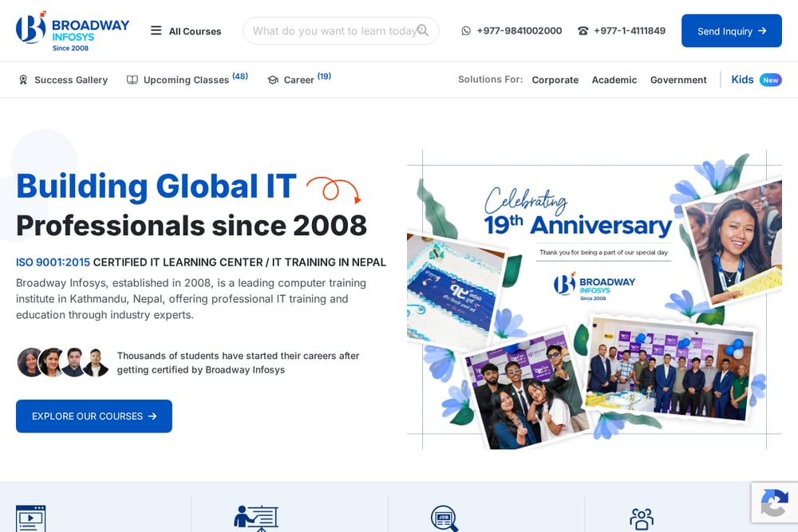Click the group of people icon
798x532 pixels.
(642, 519)
